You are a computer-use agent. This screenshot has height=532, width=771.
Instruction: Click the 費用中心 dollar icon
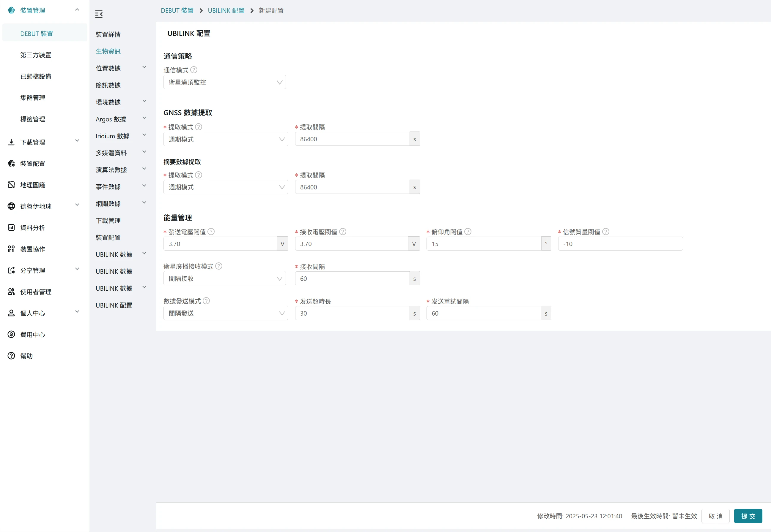coord(11,334)
